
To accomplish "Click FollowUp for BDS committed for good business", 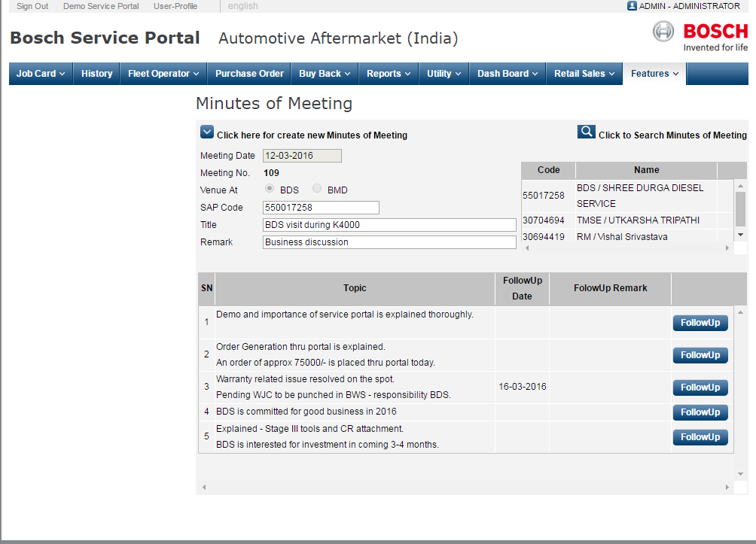I will coord(700,412).
